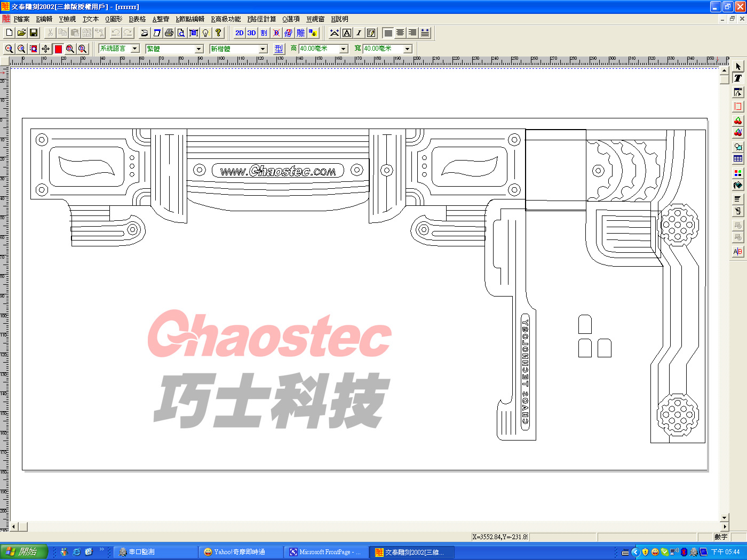747x560 pixels.
Task: Open the F檔案 menu
Action: click(21, 19)
